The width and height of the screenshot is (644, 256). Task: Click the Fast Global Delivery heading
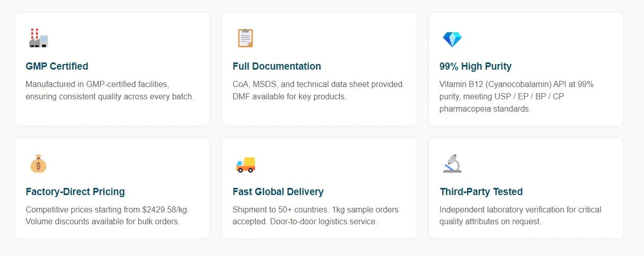click(x=278, y=191)
